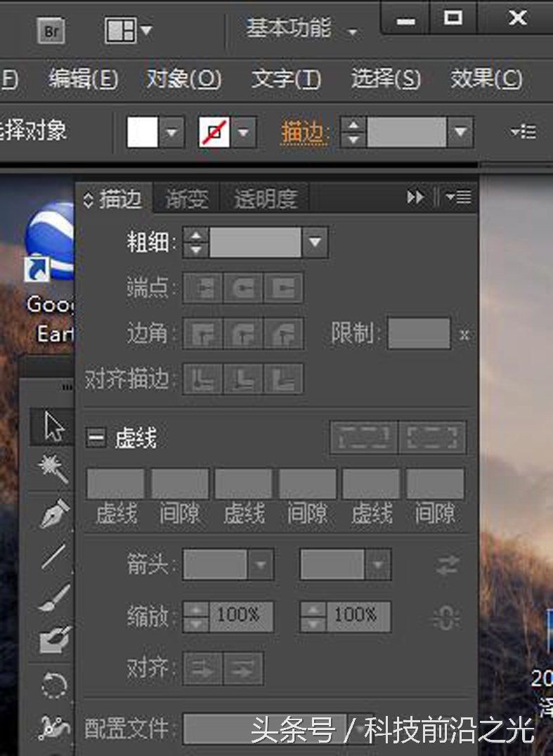The width and height of the screenshot is (553, 756).
Task: Open the control bar options menu icon
Action: (523, 131)
